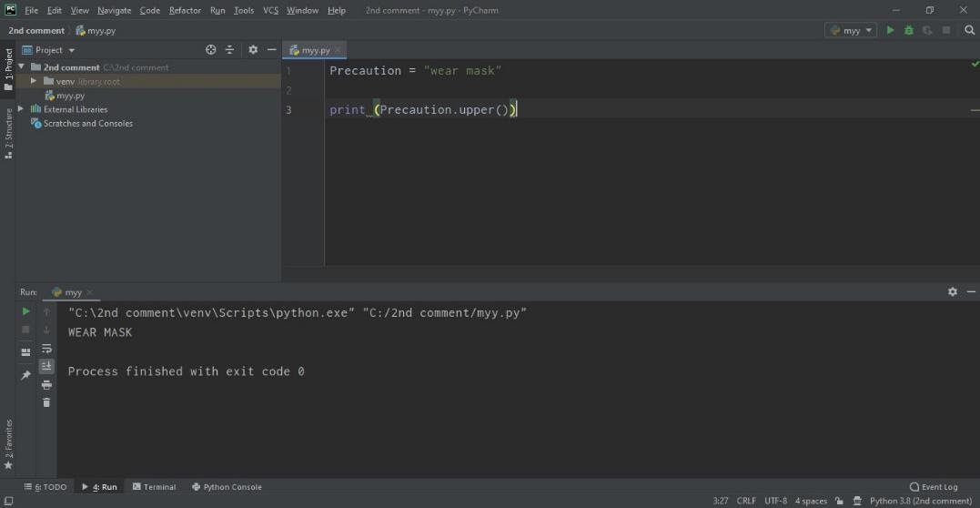Screen dimensions: 980x508
Task: Open the myy run configuration dropdown
Action: click(851, 30)
